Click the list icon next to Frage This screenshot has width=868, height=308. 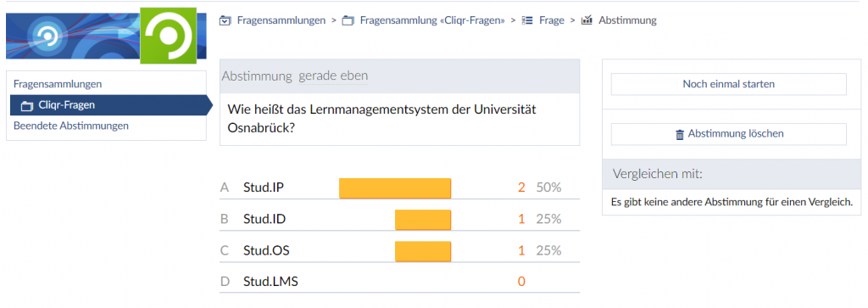point(527,20)
